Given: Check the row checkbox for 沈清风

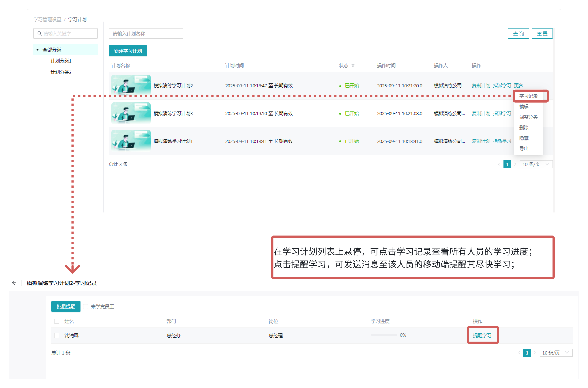Looking at the screenshot, I should click(x=57, y=336).
